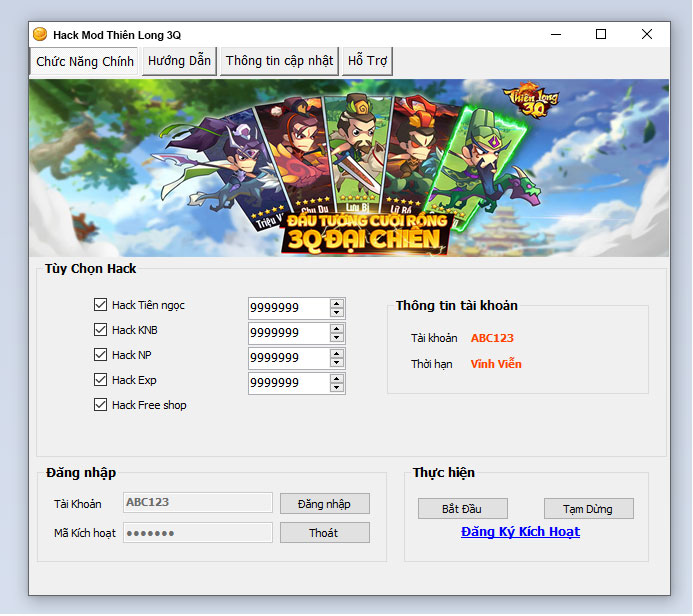Decrease the Hack Exp value with down arrow

tap(337, 388)
